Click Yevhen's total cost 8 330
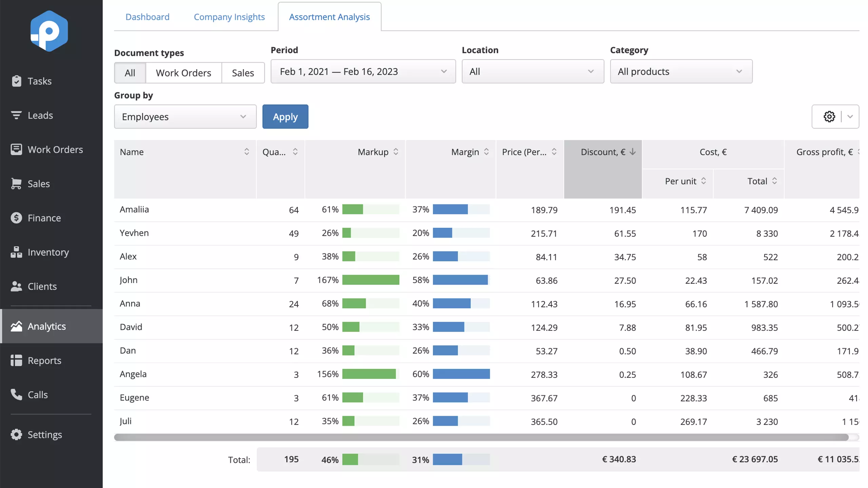The width and height of the screenshot is (868, 488). point(767,233)
